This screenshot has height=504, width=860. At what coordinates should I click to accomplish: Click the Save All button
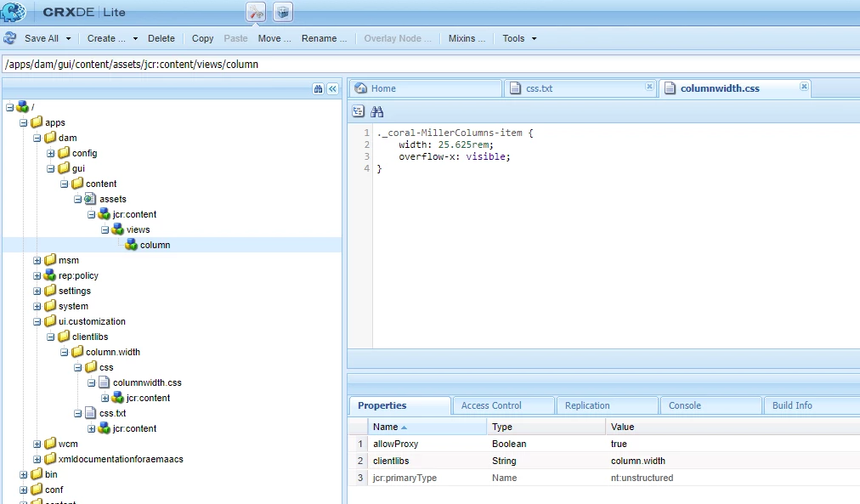[41, 38]
